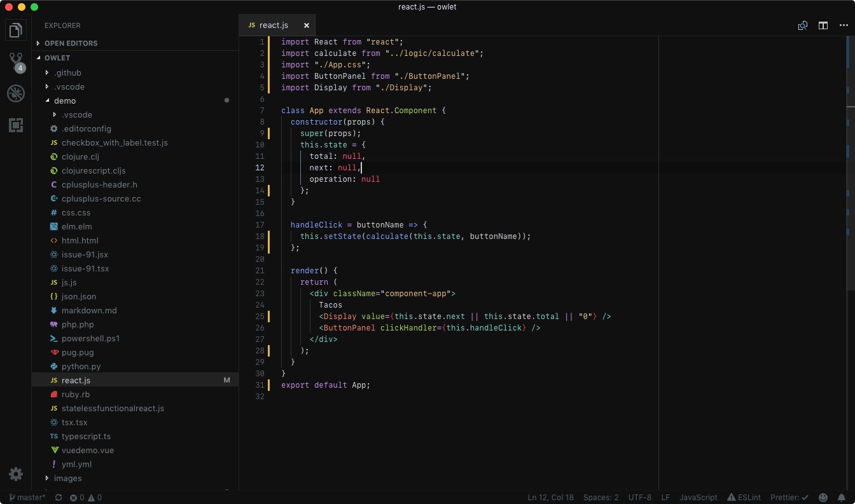Open cplusplus-source.cc file
Screen dimensions: 855x504
click(x=135, y=198)
